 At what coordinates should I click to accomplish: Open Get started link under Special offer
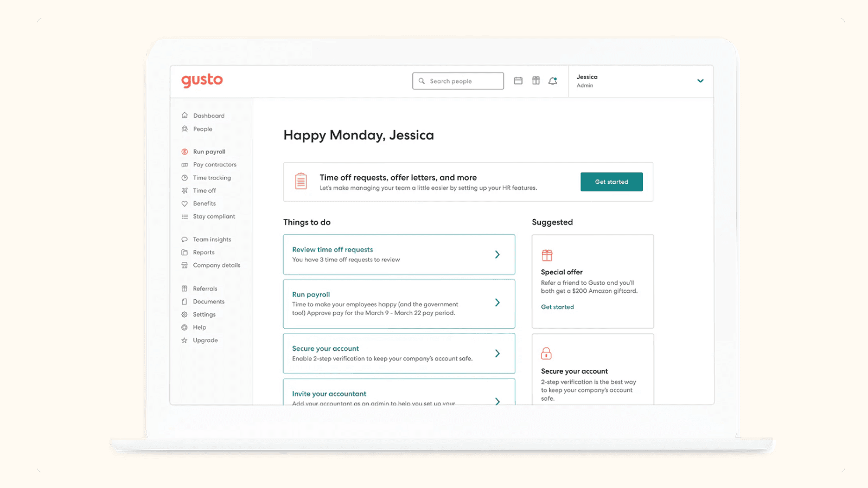click(557, 306)
